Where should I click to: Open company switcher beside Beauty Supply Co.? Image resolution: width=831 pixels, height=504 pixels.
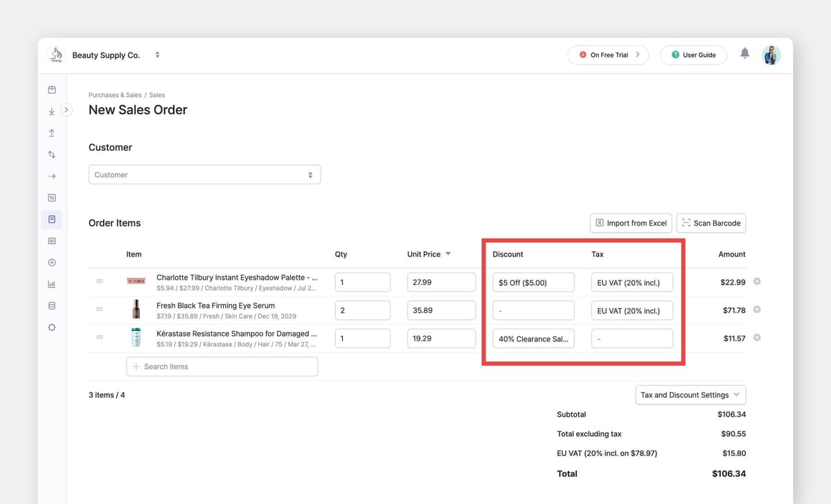157,55
